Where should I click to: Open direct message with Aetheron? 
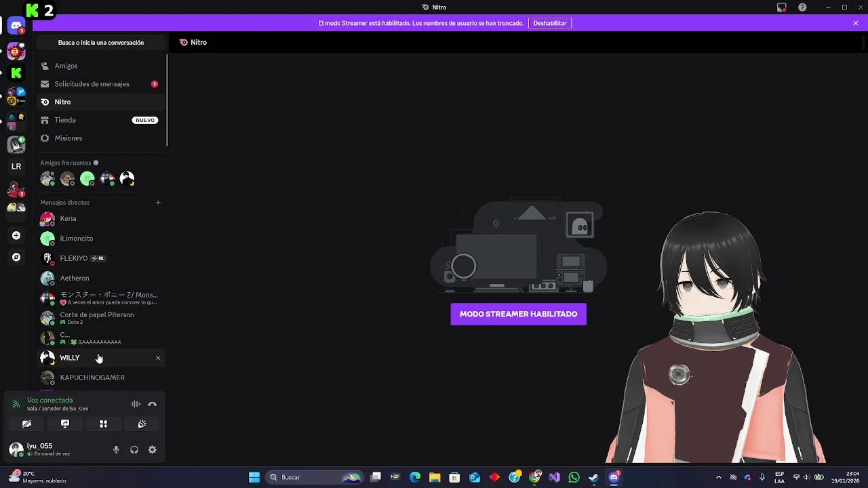(101, 278)
